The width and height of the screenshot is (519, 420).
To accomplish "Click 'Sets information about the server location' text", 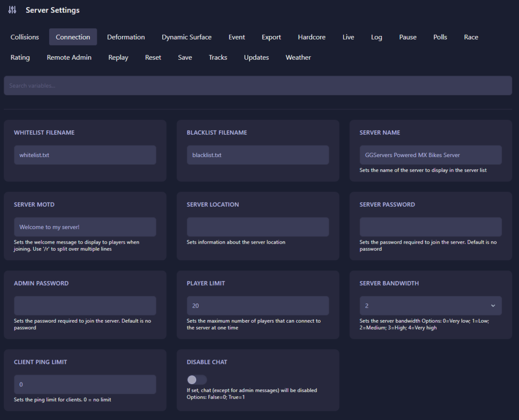I will point(236,242).
